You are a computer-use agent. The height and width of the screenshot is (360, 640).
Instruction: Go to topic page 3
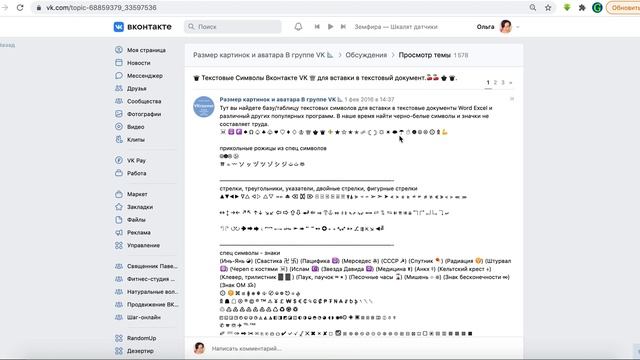502,82
